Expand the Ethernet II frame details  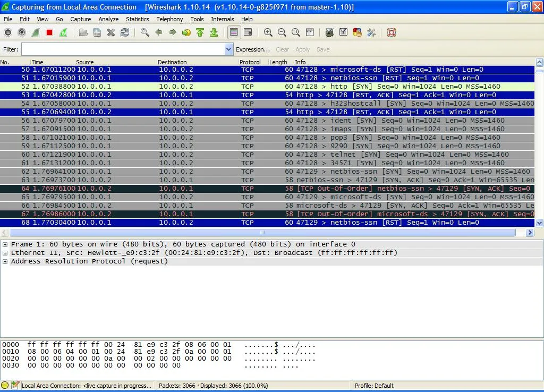5,252
